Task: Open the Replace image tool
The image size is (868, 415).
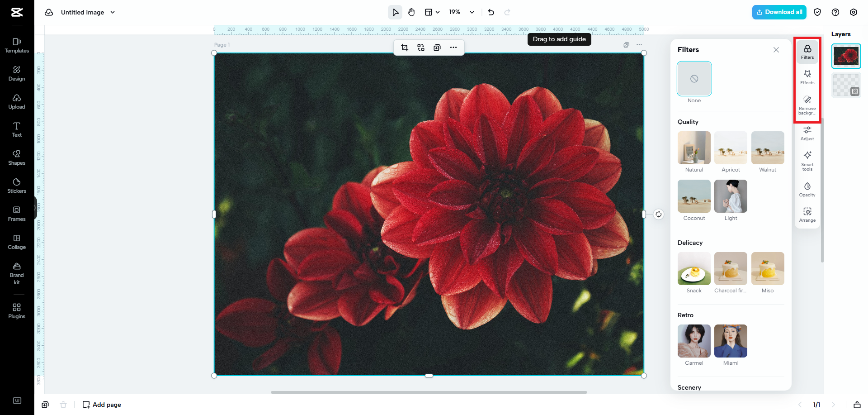Action: click(421, 47)
